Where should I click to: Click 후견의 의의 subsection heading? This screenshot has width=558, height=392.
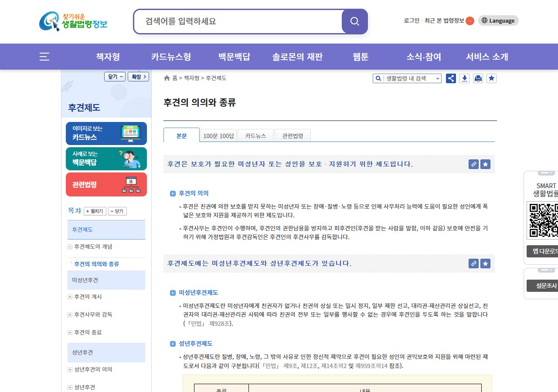coord(194,193)
